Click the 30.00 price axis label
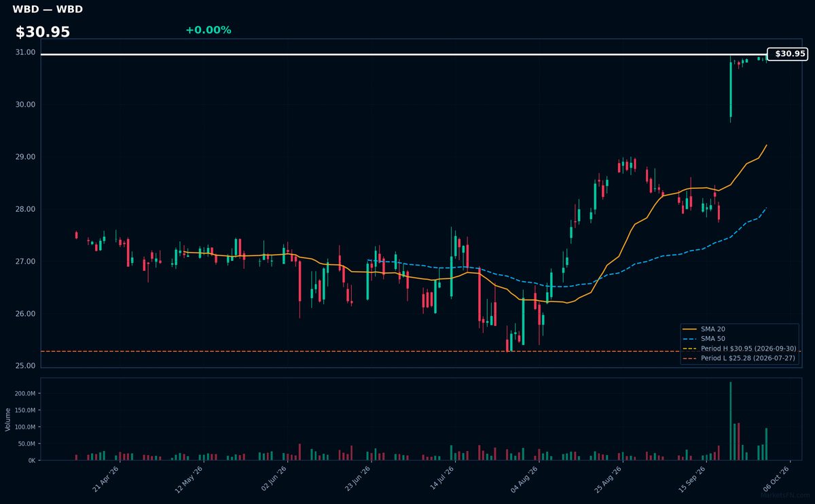This screenshot has height=504, width=815. 25,105
